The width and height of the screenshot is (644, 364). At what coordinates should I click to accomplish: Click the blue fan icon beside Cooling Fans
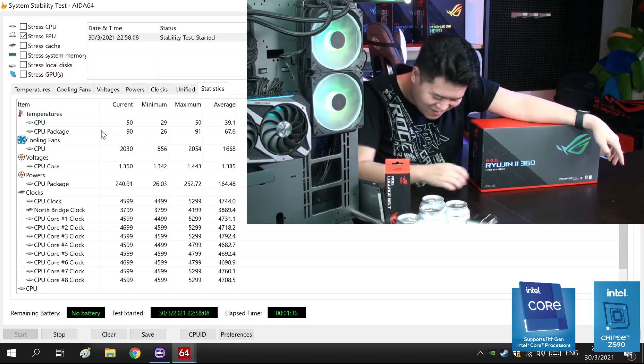[21, 140]
